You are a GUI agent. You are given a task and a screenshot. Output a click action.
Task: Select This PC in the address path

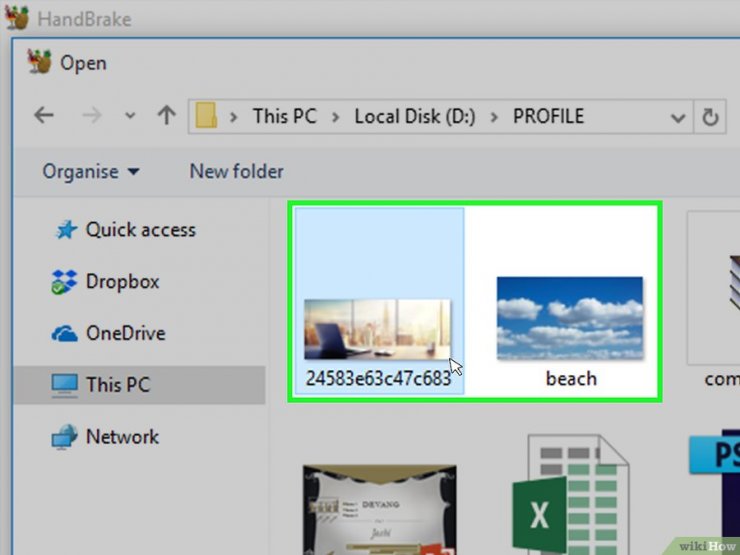285,116
